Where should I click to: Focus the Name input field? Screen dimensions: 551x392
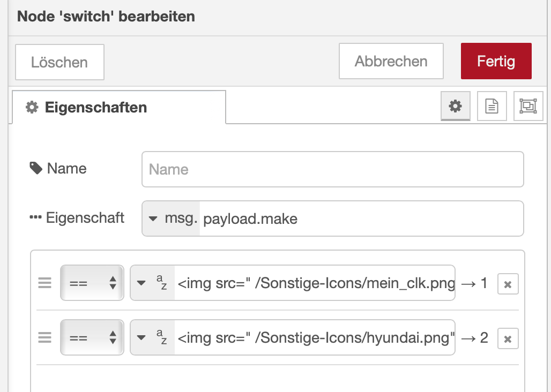coord(332,170)
